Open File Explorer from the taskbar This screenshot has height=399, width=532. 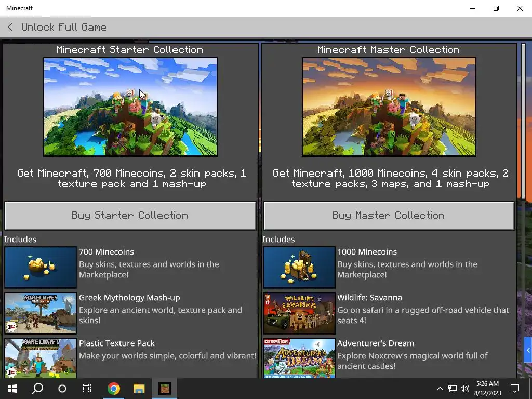pos(139,389)
